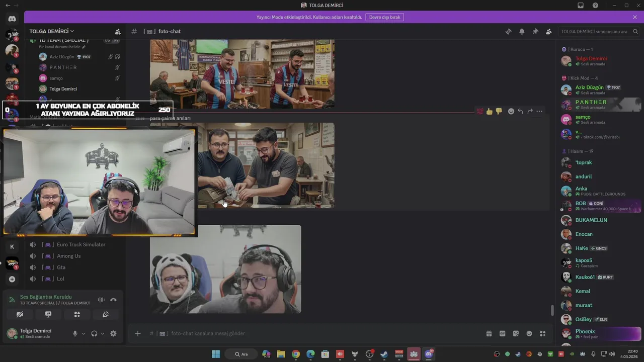This screenshot has width=644, height=362.
Task: Open the para çalma anıları image
Action: coord(266,165)
